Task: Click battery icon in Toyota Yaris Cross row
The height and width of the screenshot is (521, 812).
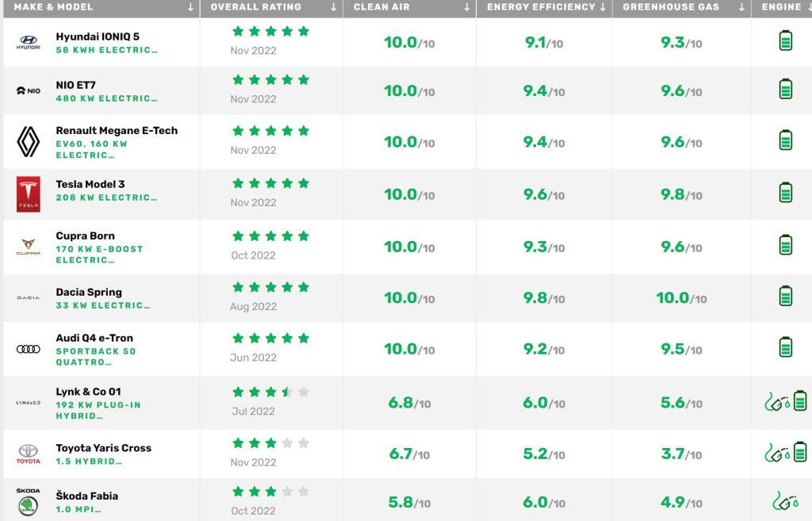Action: (x=800, y=451)
